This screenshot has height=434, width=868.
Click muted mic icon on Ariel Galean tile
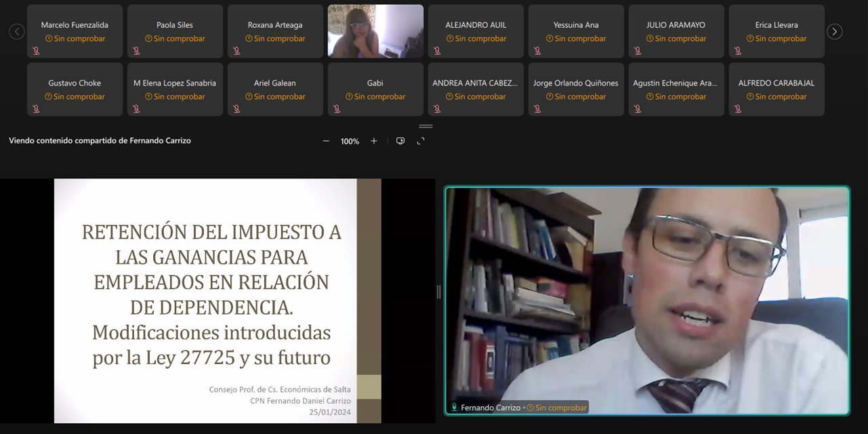236,108
